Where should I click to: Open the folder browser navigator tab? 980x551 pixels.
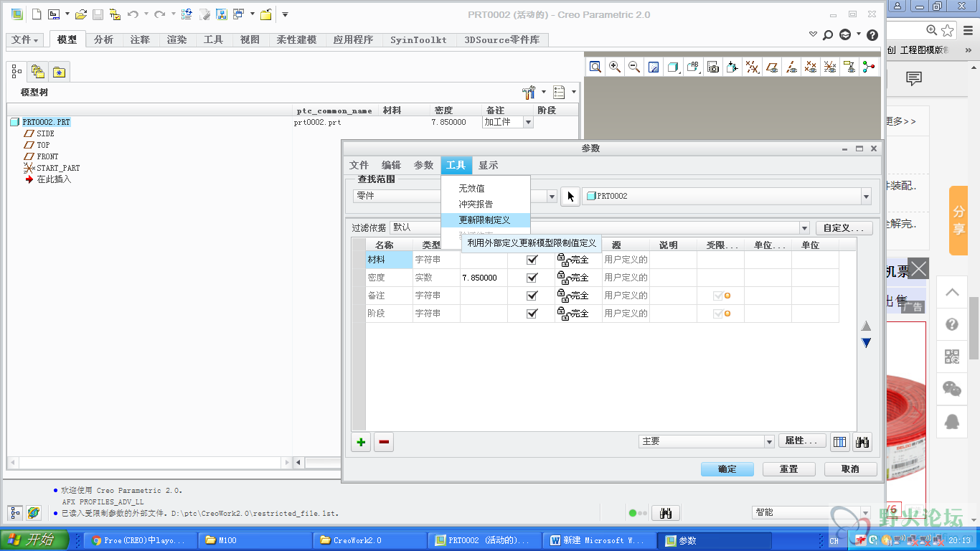[38, 71]
